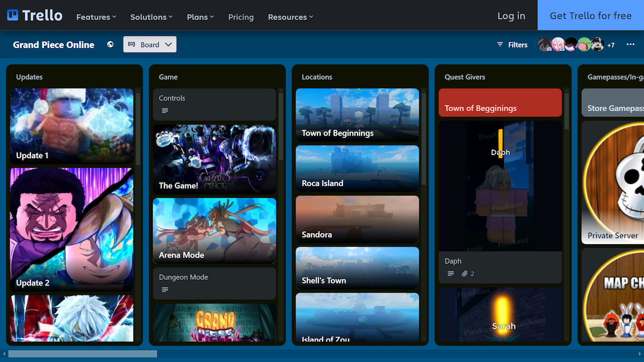Click the board visibility globe icon
The height and width of the screenshot is (362, 644).
pyautogui.click(x=111, y=45)
